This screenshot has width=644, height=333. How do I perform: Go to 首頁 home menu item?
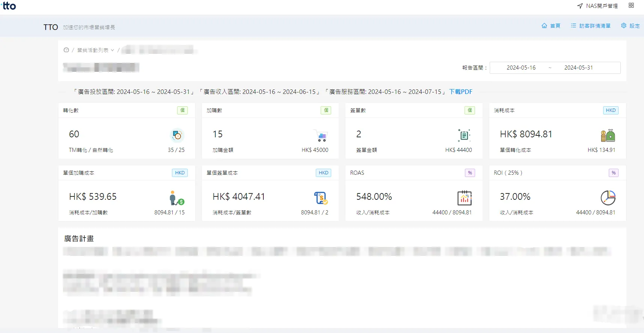click(x=551, y=26)
